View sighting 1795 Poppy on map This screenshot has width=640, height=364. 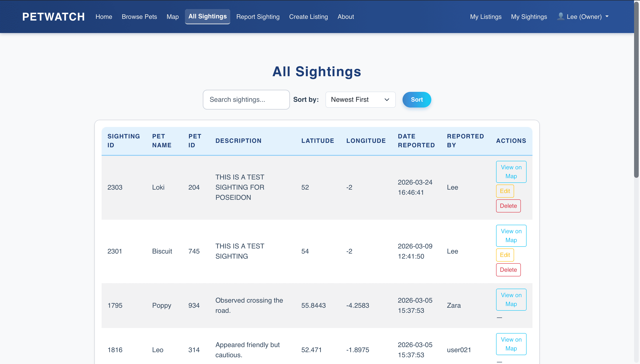511,299
